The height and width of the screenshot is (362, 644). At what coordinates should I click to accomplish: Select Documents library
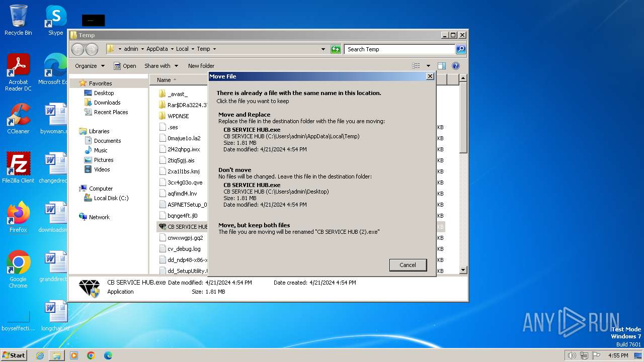click(x=107, y=141)
